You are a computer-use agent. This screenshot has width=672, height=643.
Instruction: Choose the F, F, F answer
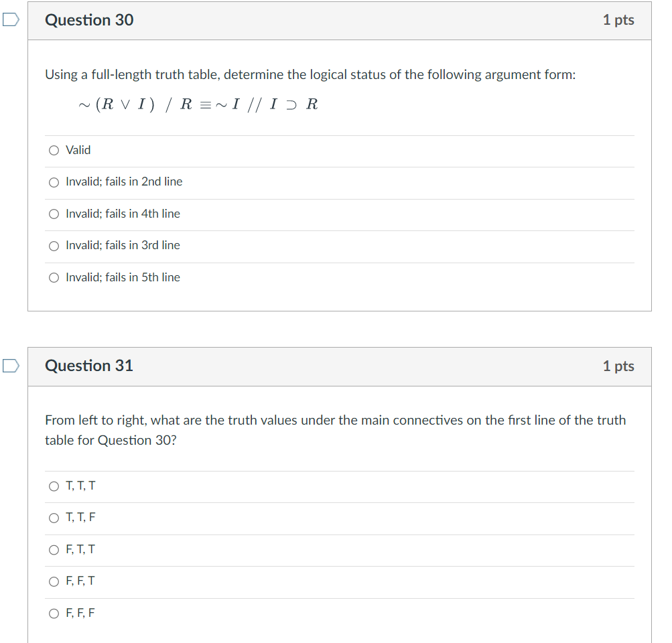tap(54, 613)
